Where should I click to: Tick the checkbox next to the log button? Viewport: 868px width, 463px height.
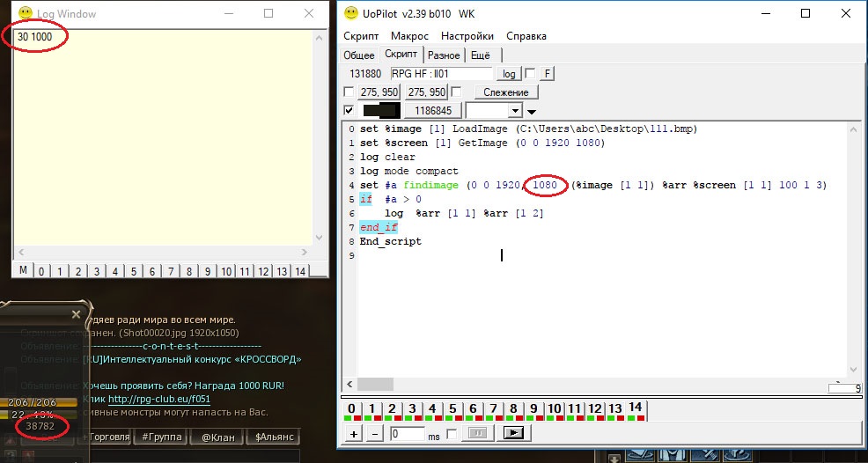530,74
